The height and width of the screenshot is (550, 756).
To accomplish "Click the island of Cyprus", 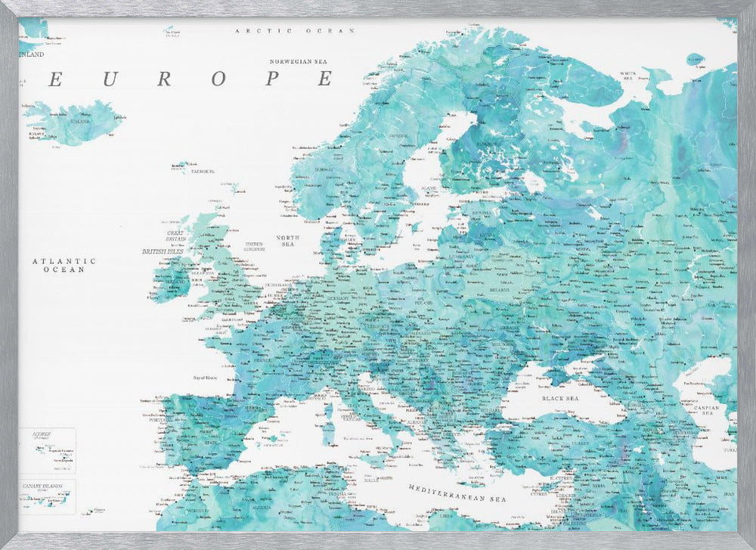I will pyautogui.click(x=547, y=486).
